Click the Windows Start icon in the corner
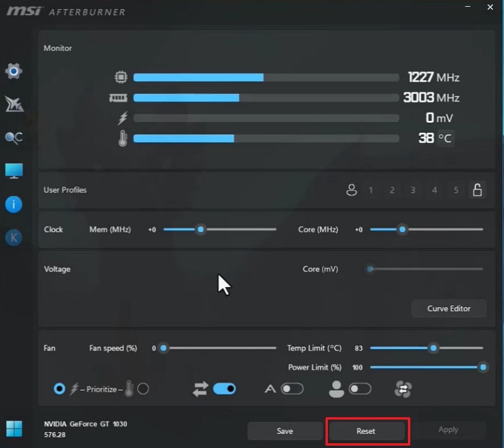The height and width of the screenshot is (448, 504). 14,428
